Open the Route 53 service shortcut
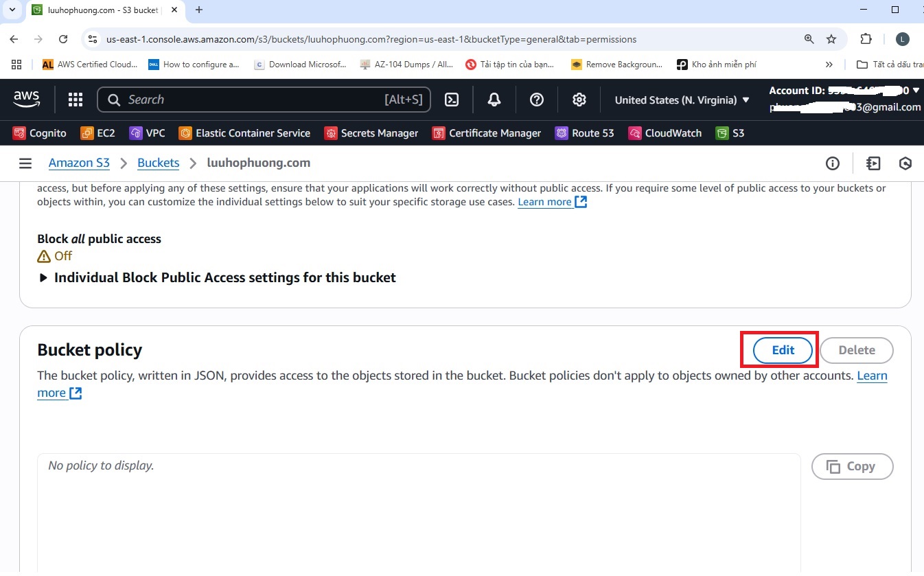The width and height of the screenshot is (924, 576). pyautogui.click(x=584, y=133)
